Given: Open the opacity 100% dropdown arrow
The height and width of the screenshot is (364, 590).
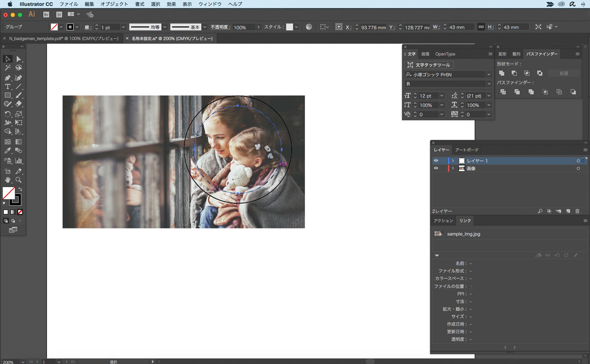Looking at the screenshot, I should (258, 27).
